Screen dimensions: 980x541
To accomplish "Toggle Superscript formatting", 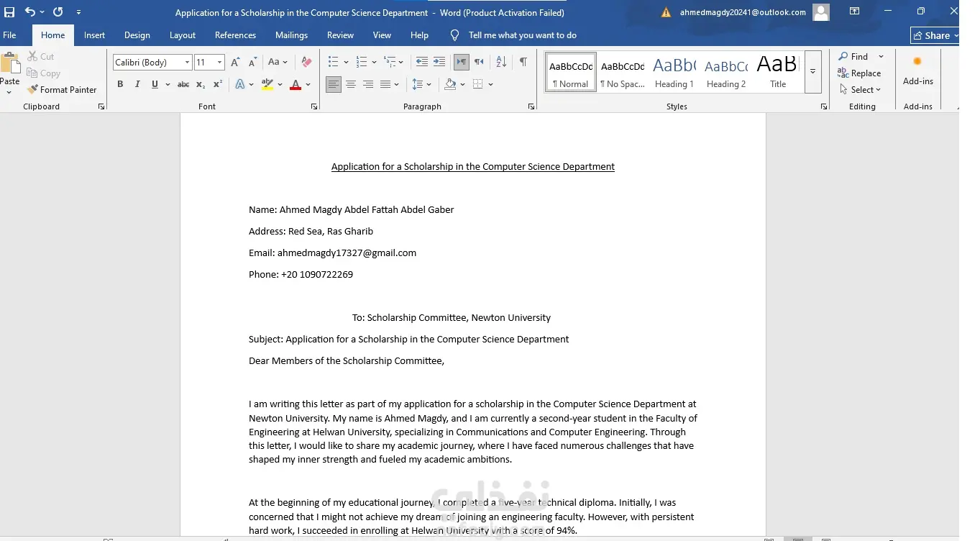I will coord(218,84).
